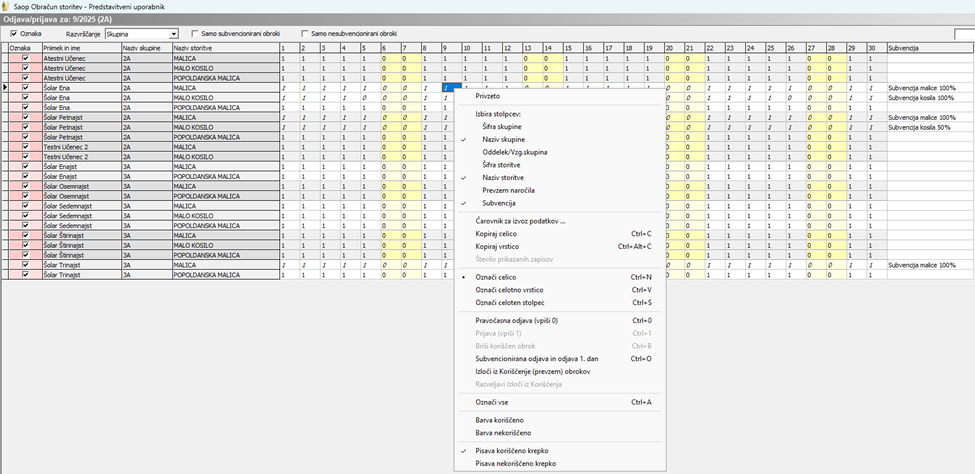Select Šolar Osemnajst MALICA name cell
This screenshot has width=975, height=474.
81,186
